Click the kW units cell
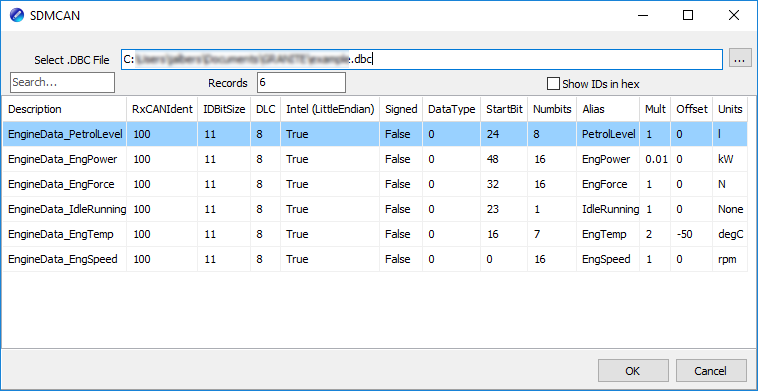Screen dimensions: 758x391 (730, 159)
